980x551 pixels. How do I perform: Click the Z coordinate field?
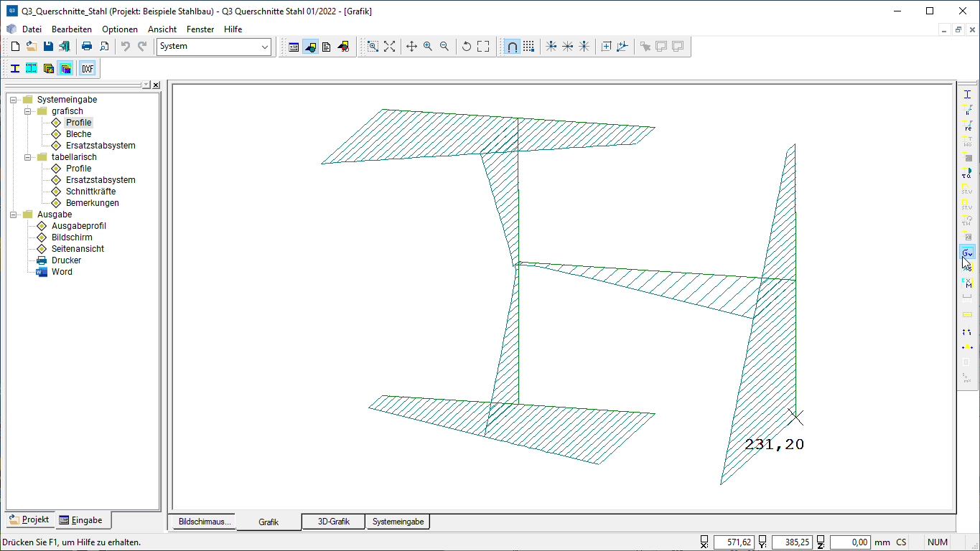tap(850, 542)
